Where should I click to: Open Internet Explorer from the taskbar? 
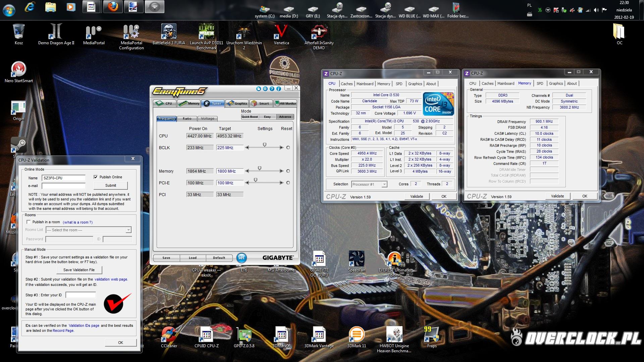point(30,7)
